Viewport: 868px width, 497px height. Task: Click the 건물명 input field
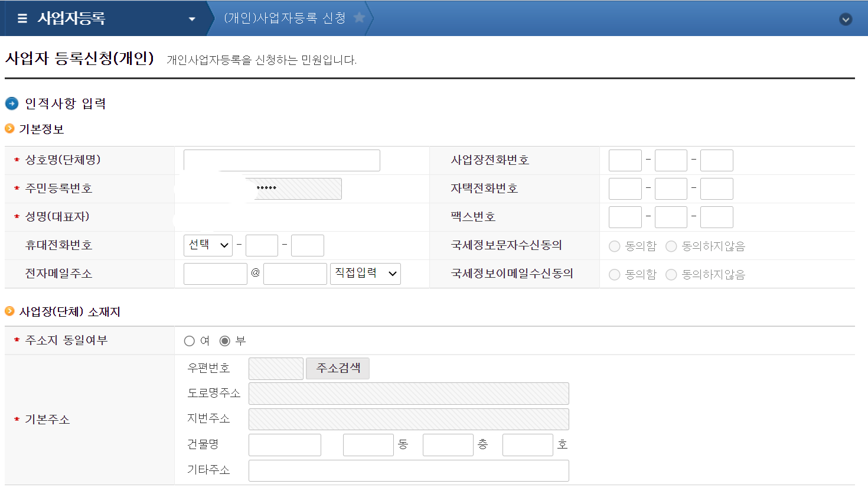pos(285,444)
